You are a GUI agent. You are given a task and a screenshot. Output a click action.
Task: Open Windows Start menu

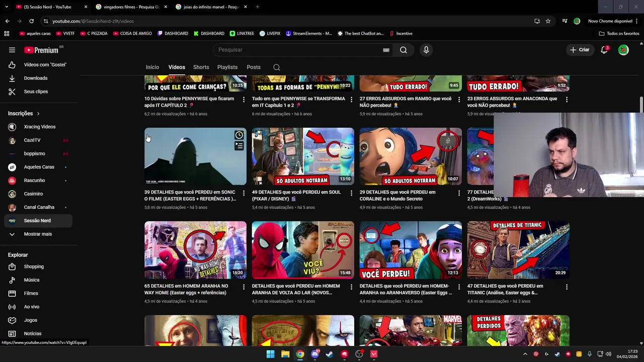tap(270, 354)
